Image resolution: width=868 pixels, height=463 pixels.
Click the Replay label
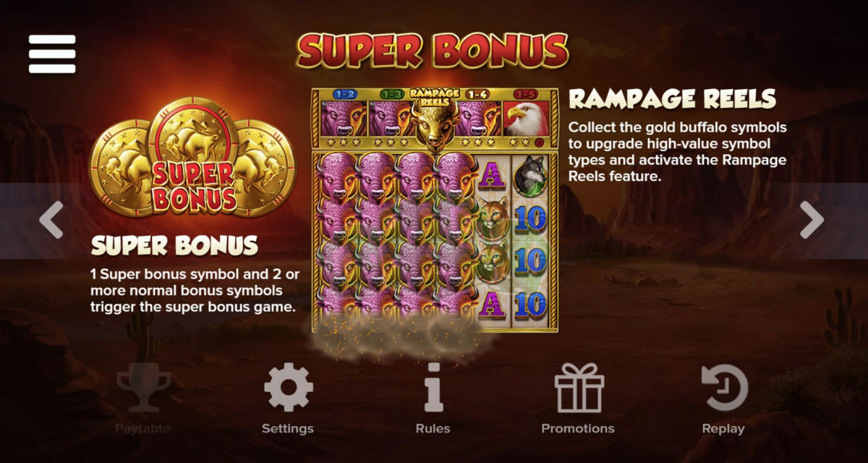(x=723, y=429)
